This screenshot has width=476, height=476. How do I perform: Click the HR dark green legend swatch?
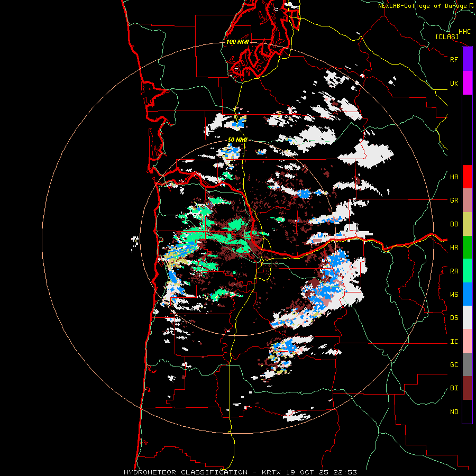(x=467, y=247)
